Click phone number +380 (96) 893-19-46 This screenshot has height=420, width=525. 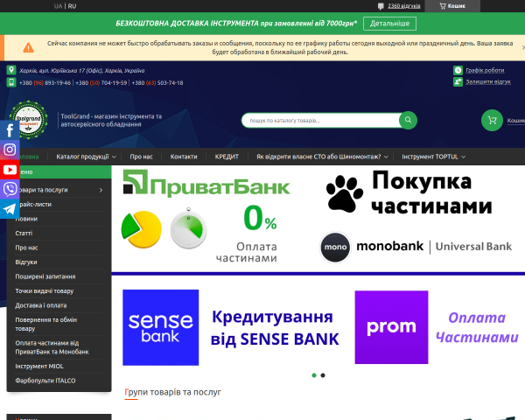coord(45,83)
